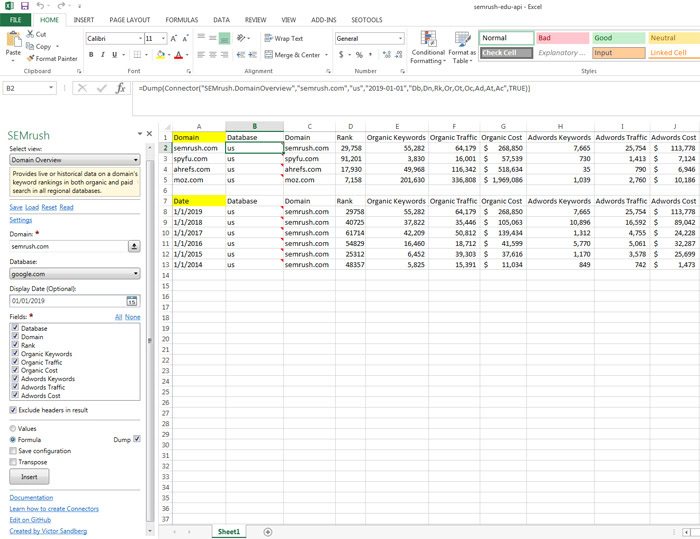The height and width of the screenshot is (539, 700).
Task: Switch to the SEOTOOLS ribbon tab
Action: pos(367,19)
